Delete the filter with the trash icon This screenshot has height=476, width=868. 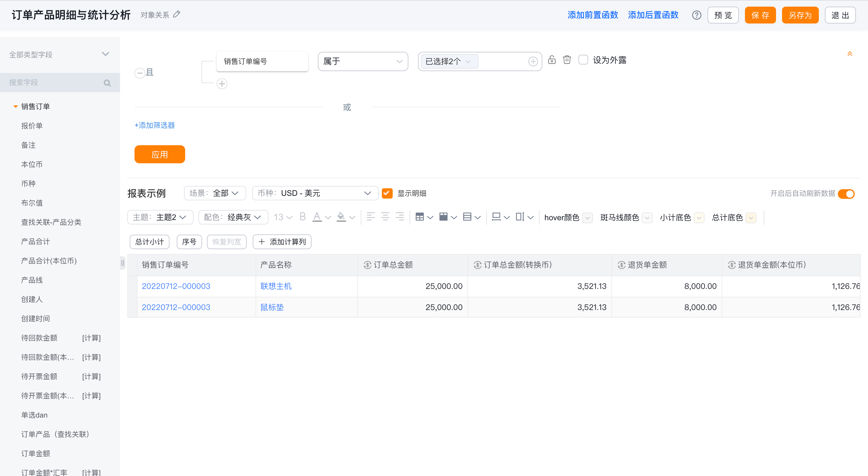coord(567,60)
